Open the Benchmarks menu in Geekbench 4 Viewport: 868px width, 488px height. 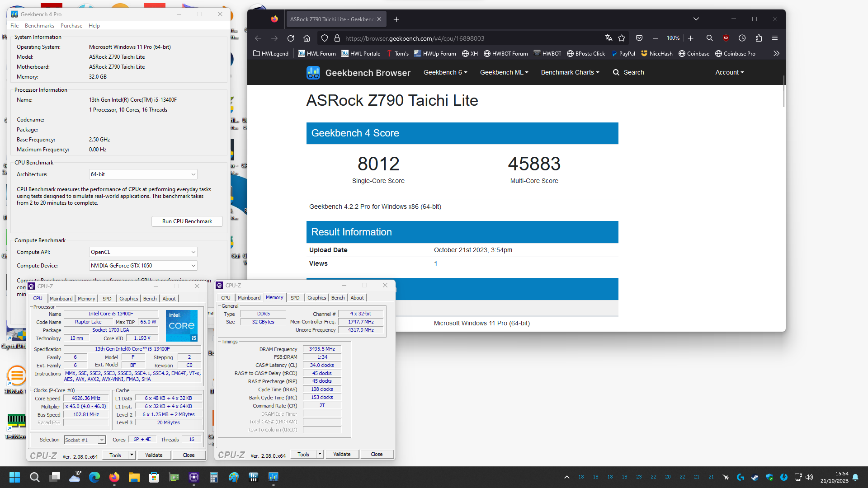pos(39,26)
